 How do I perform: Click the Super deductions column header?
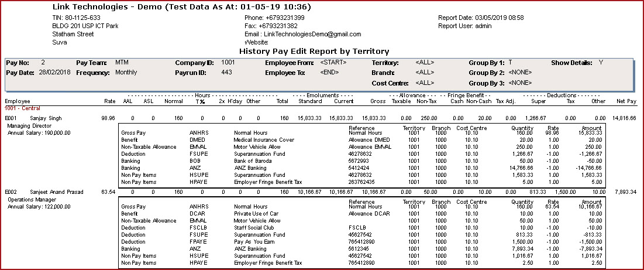(539, 101)
